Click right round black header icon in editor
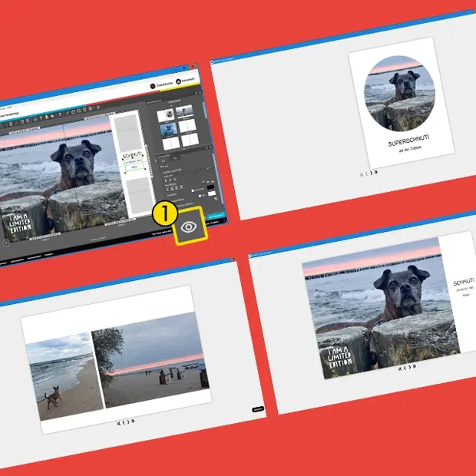 pyautogui.click(x=178, y=81)
